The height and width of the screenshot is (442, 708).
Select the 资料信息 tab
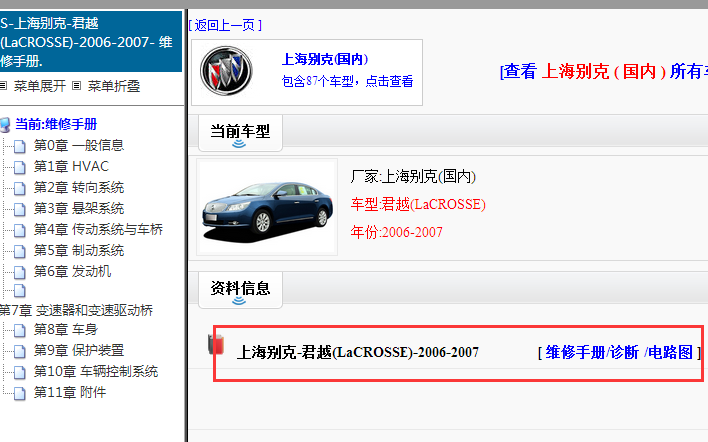point(240,290)
